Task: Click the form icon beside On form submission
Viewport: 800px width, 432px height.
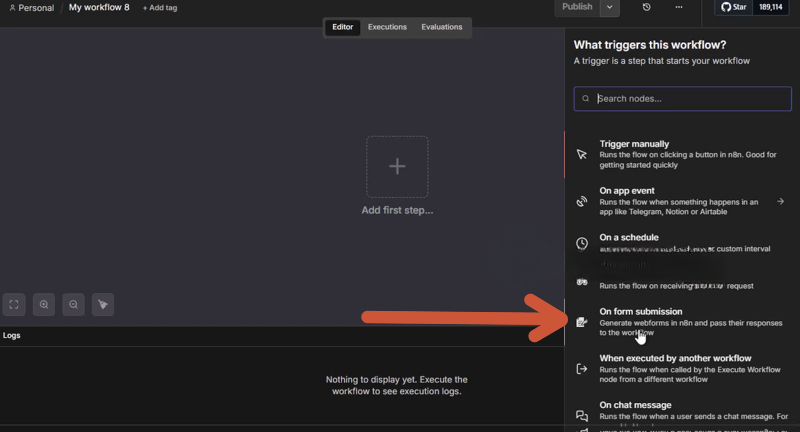Action: click(x=582, y=322)
